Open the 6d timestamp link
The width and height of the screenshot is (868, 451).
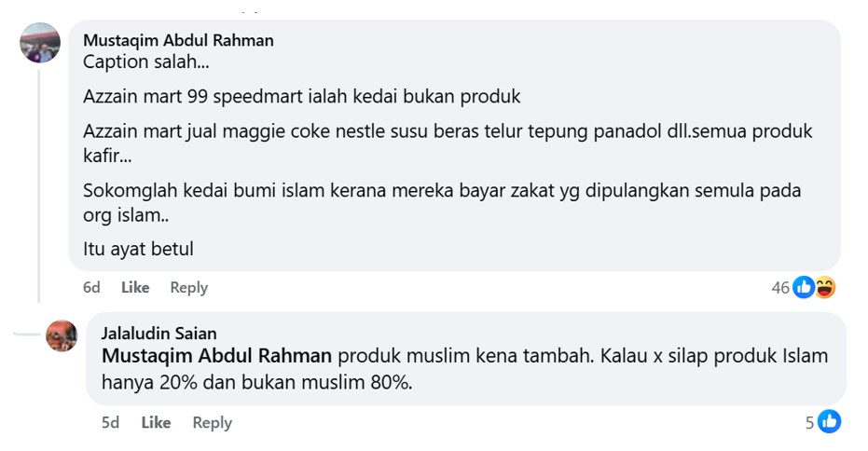click(x=91, y=287)
